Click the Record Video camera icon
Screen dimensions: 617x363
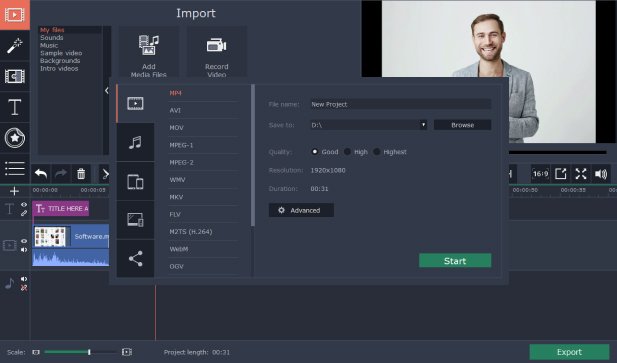coord(216,45)
